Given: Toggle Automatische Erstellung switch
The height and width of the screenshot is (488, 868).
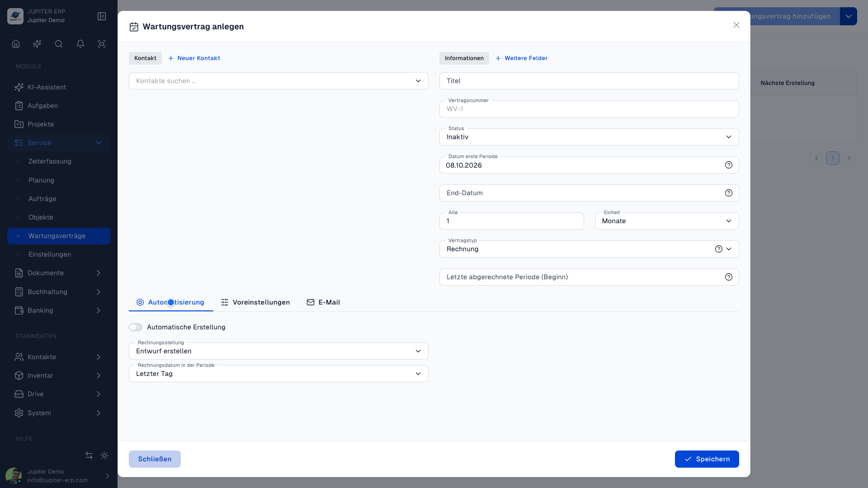Looking at the screenshot, I should tap(136, 327).
